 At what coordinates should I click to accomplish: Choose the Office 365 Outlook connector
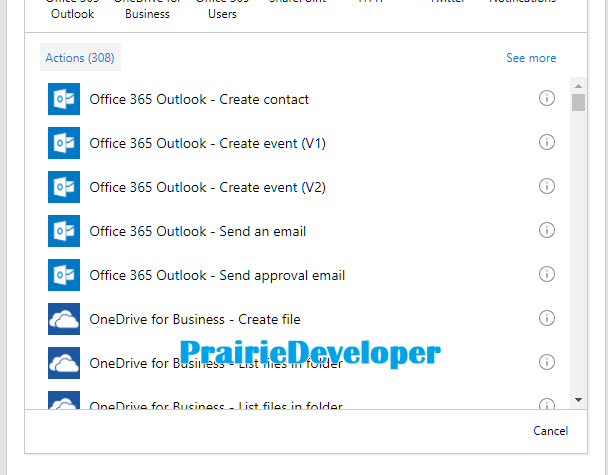point(73,9)
